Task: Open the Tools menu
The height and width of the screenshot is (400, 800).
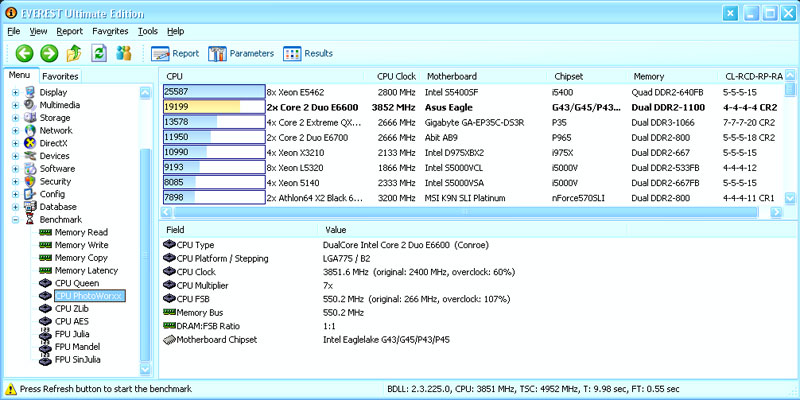Action: point(148,31)
